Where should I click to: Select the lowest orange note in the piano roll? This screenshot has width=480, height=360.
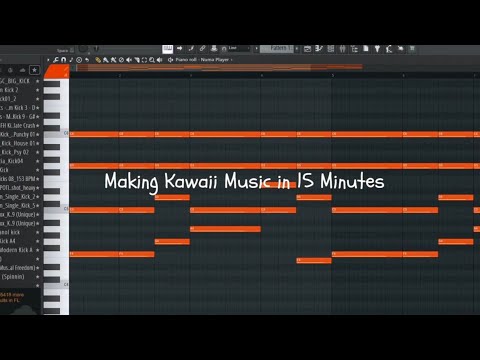point(314,260)
